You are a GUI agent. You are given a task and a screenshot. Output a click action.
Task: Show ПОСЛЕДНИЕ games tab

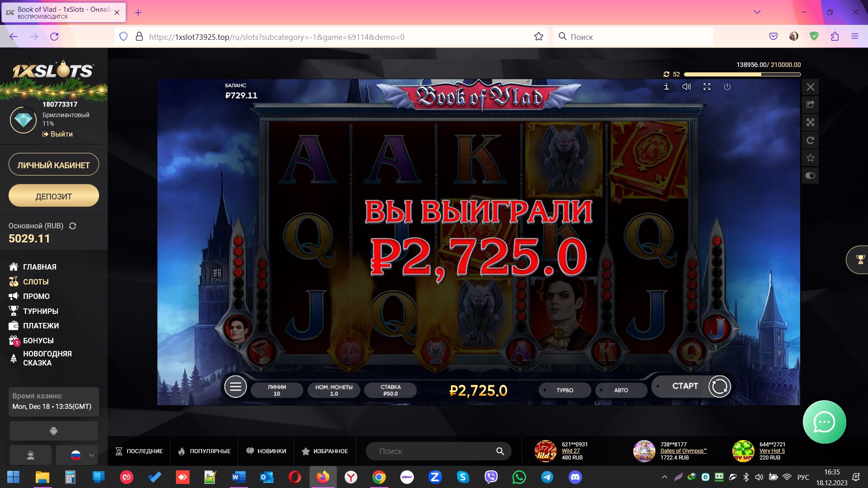(139, 451)
